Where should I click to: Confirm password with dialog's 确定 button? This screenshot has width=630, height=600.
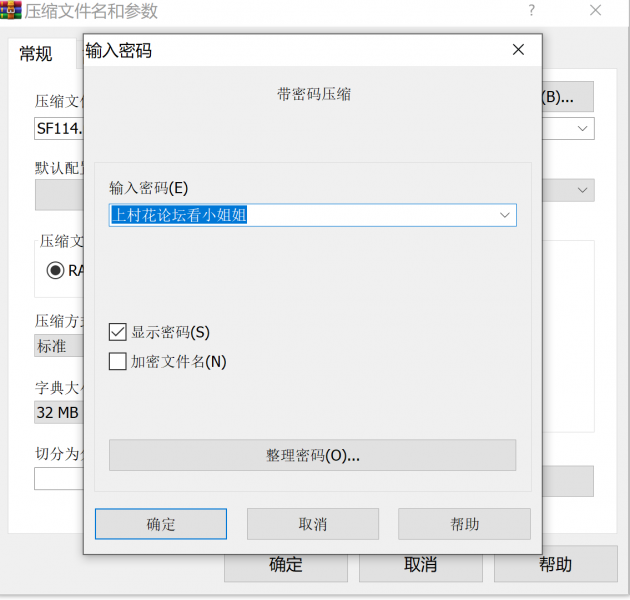point(161,524)
